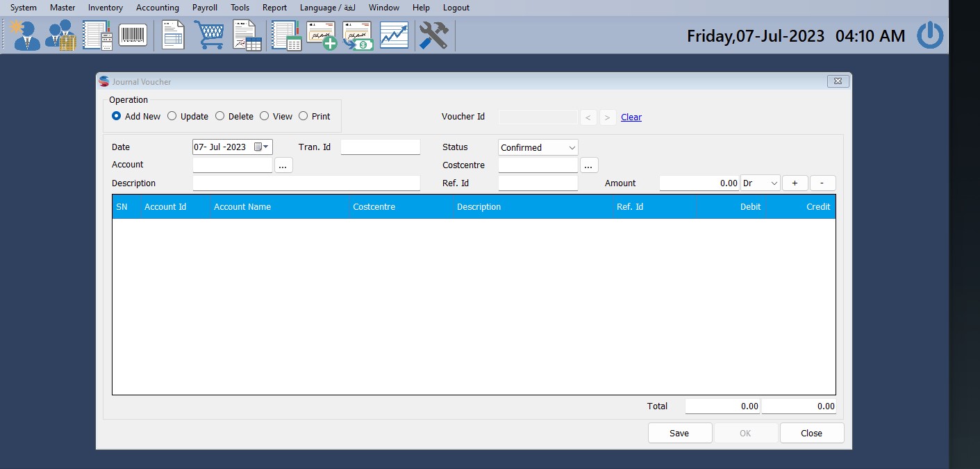980x469 pixels.
Task: Open the Payroll menu
Action: tap(205, 8)
